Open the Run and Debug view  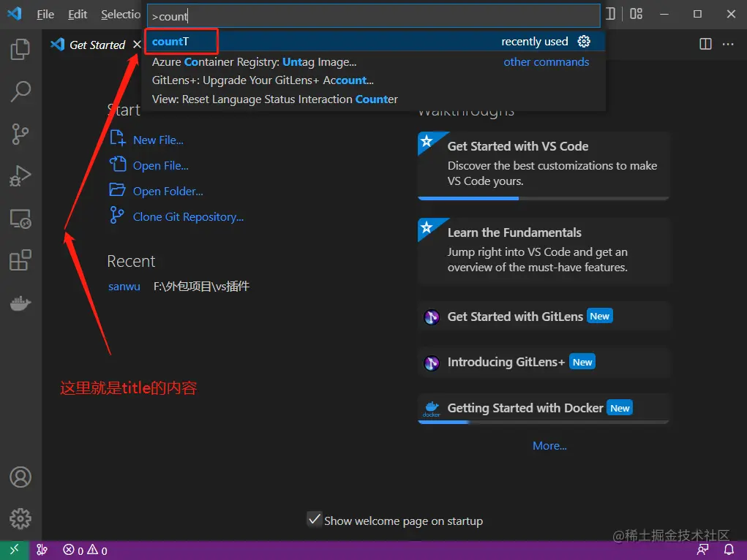tap(20, 176)
